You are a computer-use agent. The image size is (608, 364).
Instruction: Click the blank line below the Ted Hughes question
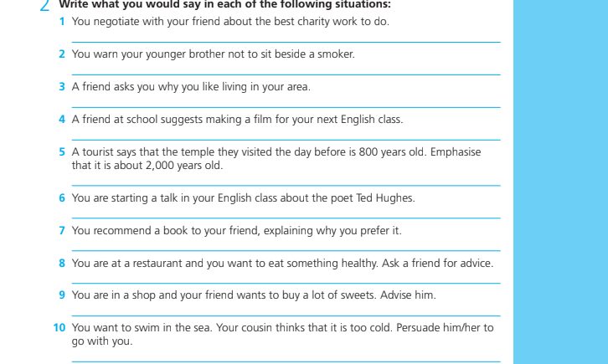[285, 218]
